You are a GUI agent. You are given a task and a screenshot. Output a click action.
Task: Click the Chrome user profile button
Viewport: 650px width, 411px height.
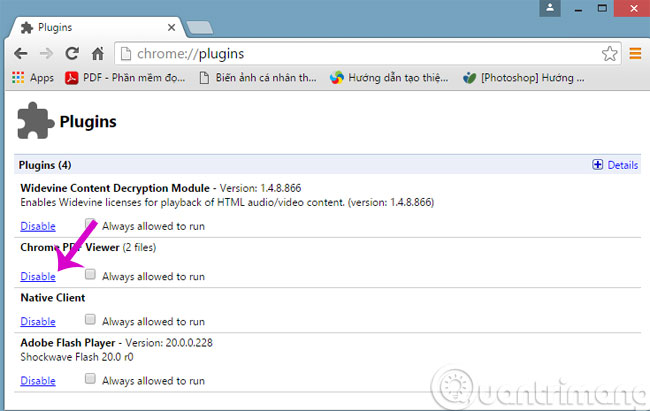point(550,8)
